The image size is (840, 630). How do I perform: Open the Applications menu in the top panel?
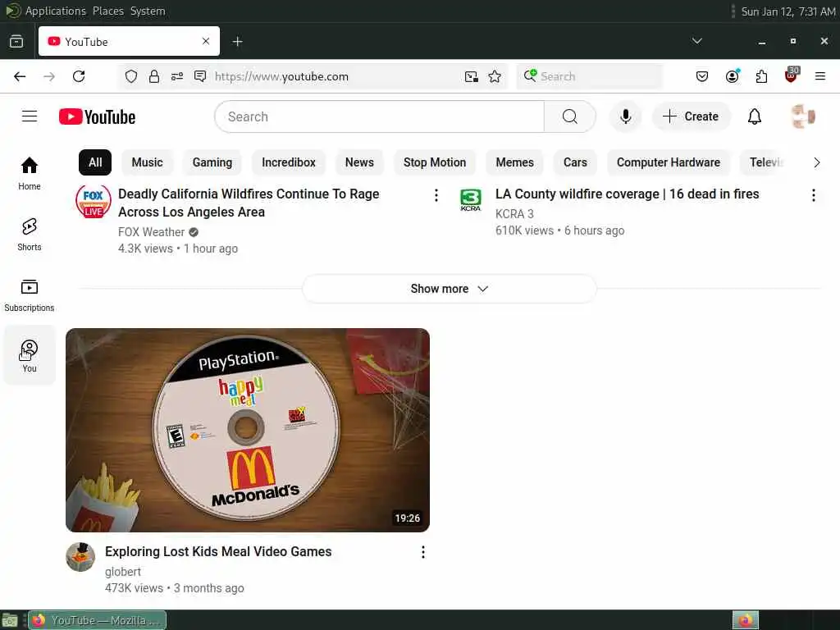(55, 11)
